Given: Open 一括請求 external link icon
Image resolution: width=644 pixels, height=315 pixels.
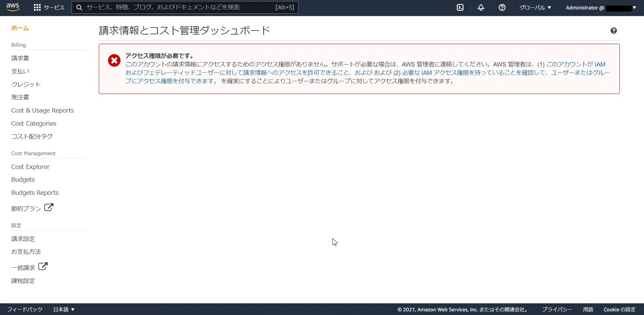Looking at the screenshot, I should pyautogui.click(x=43, y=266).
